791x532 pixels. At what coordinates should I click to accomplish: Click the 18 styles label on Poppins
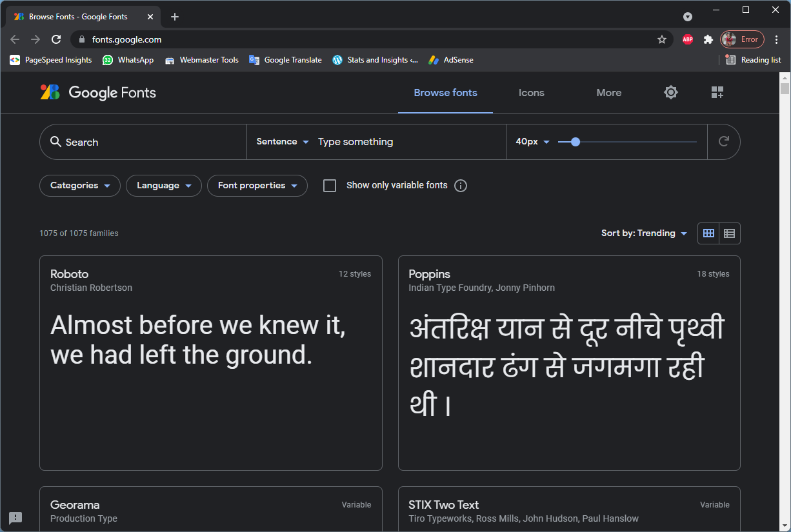(713, 274)
